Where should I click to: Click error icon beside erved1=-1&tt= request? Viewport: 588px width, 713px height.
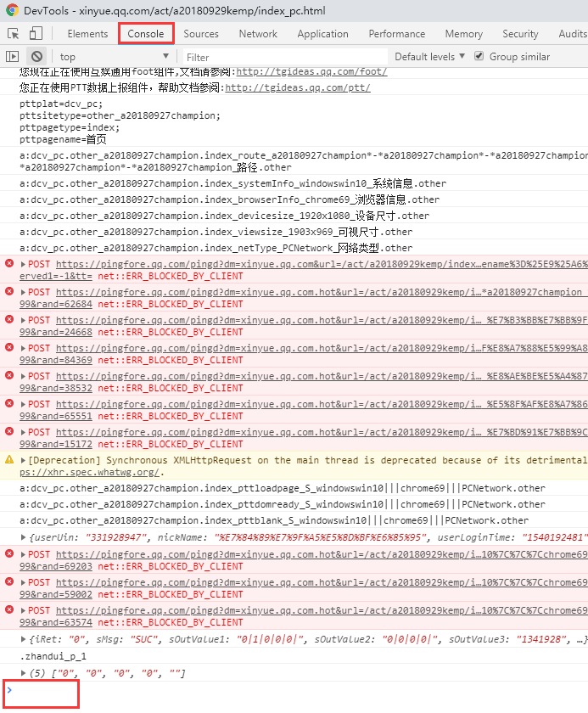coord(9,263)
